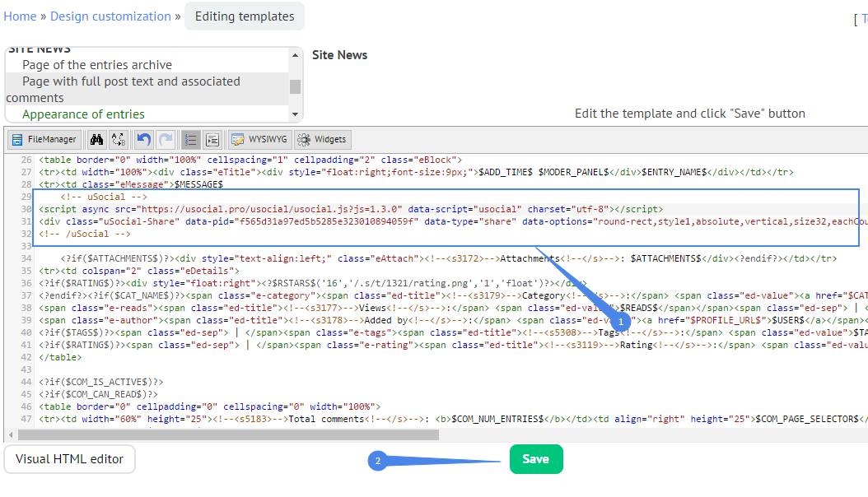
Task: Click '$ATTACHMENTS$' variable after Attachments on line 34
Action: [666, 258]
